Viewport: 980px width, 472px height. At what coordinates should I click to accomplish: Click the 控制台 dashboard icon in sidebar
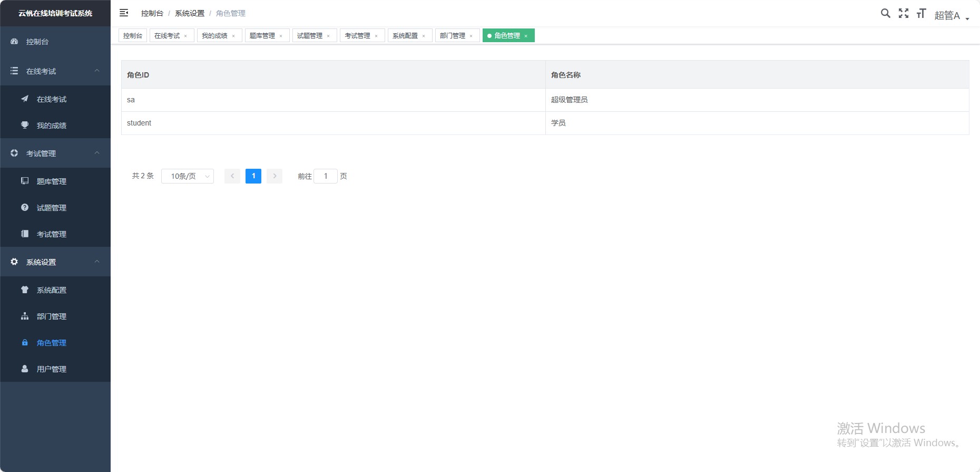(14, 41)
